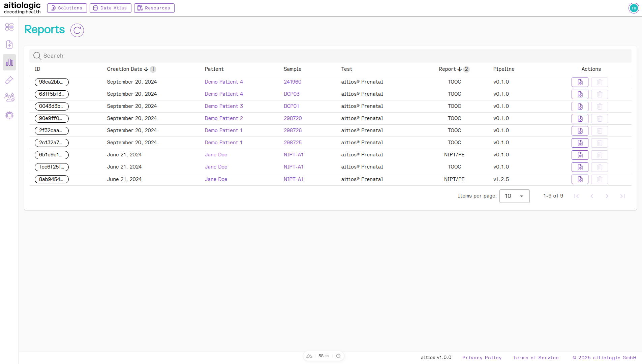
Task: Open the Items per page dropdown
Action: coord(515,196)
